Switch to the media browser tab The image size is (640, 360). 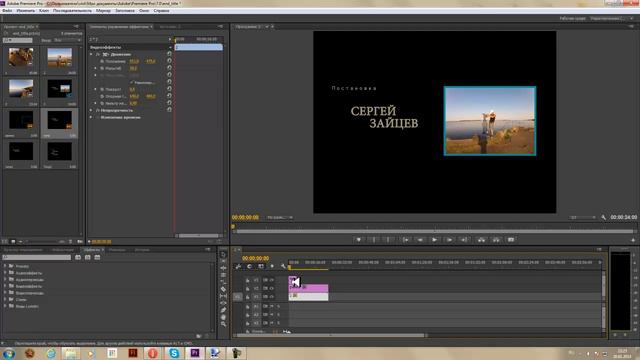pyautogui.click(x=23, y=249)
